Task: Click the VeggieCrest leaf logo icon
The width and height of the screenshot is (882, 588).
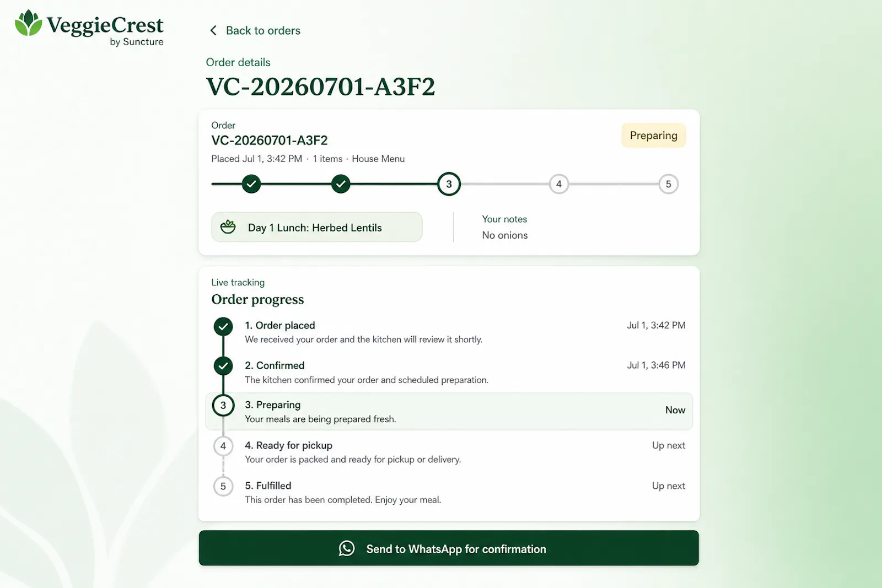Action: click(28, 23)
